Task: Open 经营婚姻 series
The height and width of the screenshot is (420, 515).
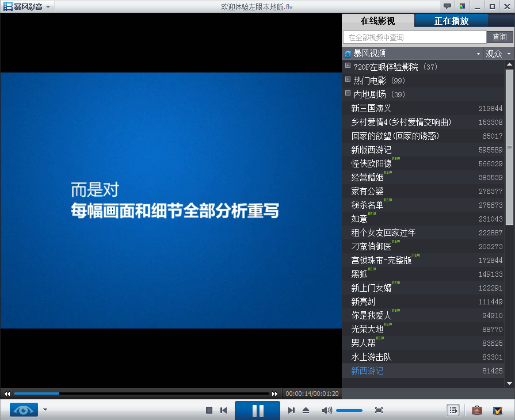Action: coord(423,177)
